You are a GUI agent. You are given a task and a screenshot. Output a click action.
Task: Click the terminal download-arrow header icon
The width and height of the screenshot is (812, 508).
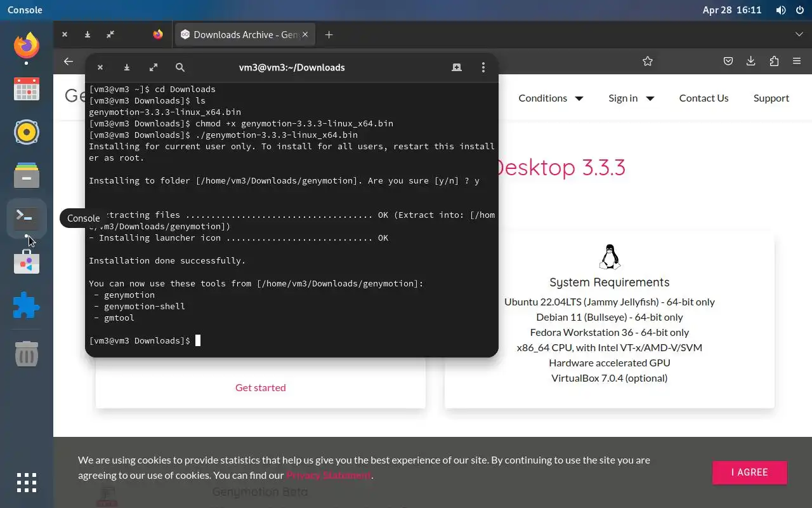pyautogui.click(x=127, y=67)
